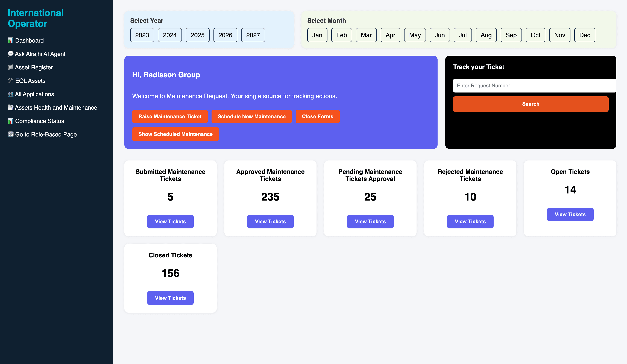Click Show Scheduled Maintenance button

(x=175, y=134)
